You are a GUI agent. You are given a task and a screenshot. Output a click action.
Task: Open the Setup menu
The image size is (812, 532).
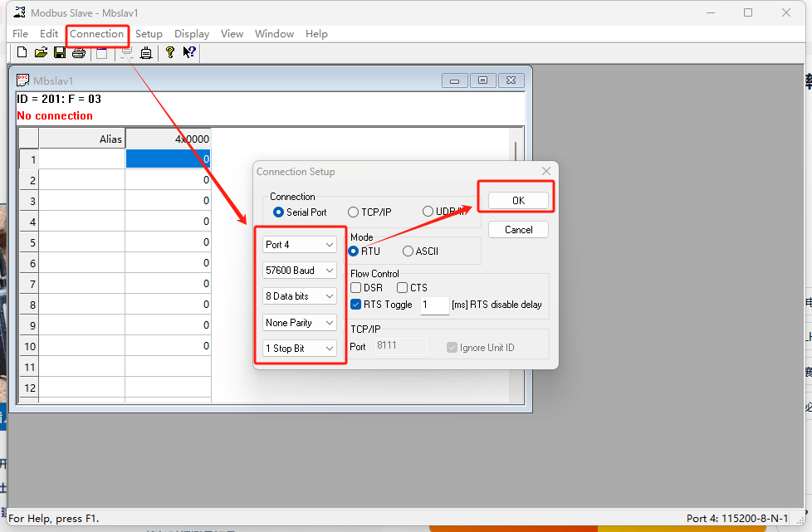(149, 34)
